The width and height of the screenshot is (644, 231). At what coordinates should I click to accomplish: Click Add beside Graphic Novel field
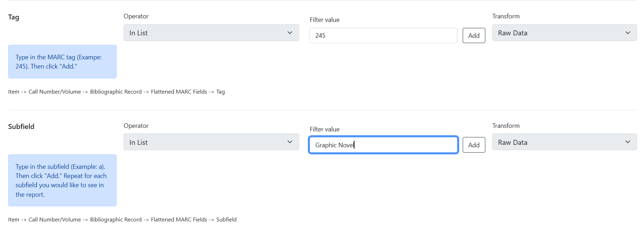[474, 145]
